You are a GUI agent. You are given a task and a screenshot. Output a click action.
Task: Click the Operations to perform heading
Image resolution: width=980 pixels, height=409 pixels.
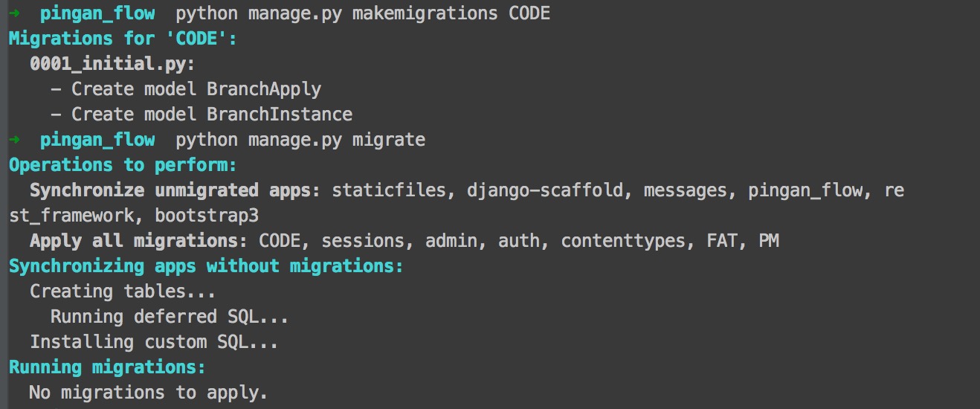[123, 165]
